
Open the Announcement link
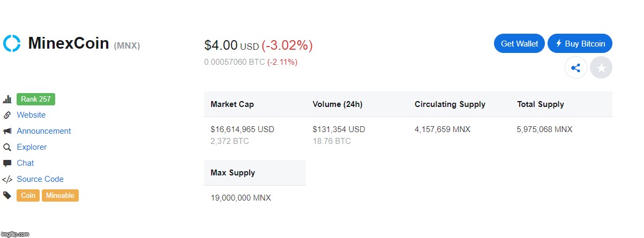pyautogui.click(x=44, y=131)
